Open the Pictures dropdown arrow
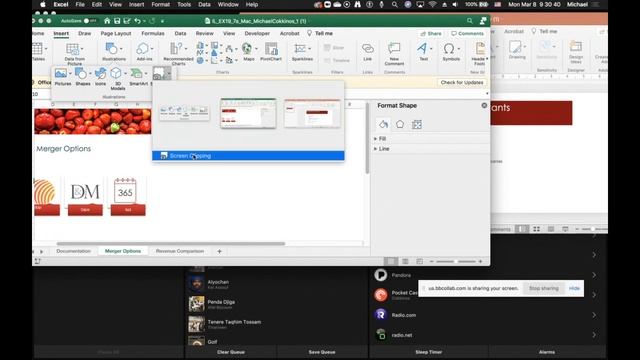Screen dimensions: 640x360 tap(70, 73)
